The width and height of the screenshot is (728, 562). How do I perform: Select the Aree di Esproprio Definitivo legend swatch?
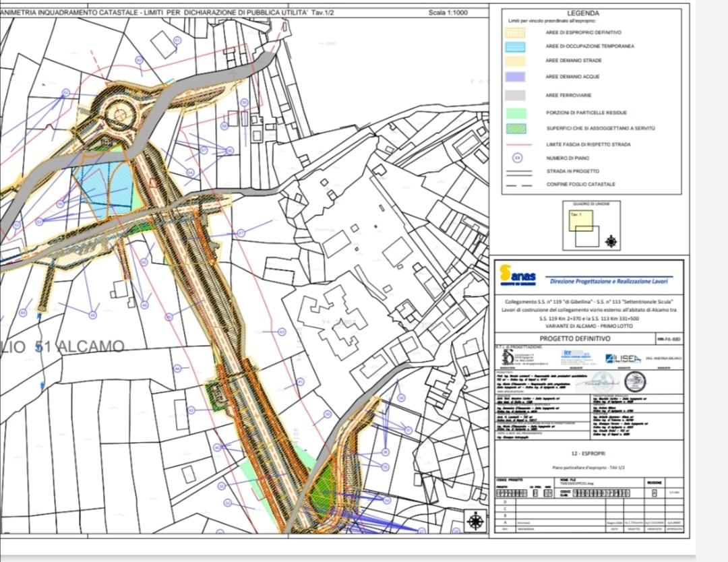(516, 32)
